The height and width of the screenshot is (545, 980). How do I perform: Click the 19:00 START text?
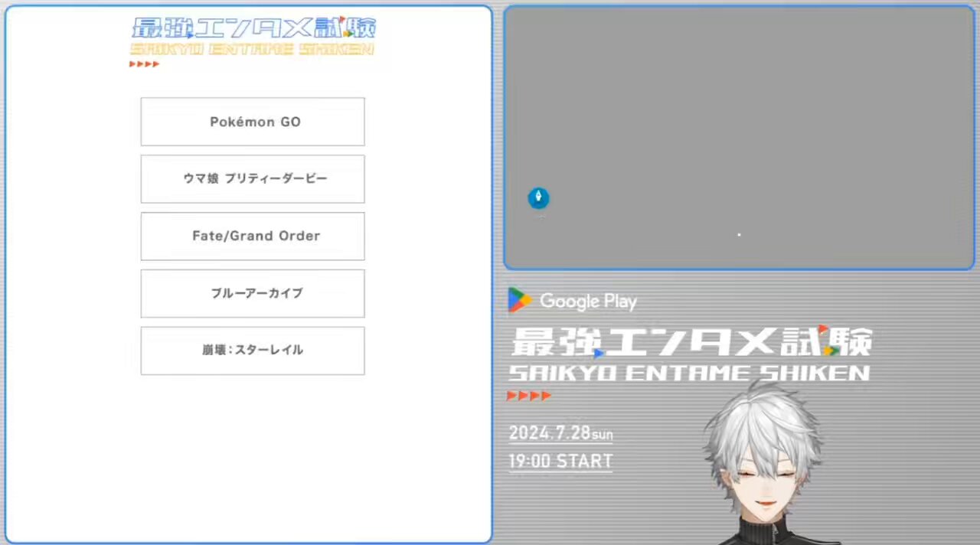coord(560,462)
